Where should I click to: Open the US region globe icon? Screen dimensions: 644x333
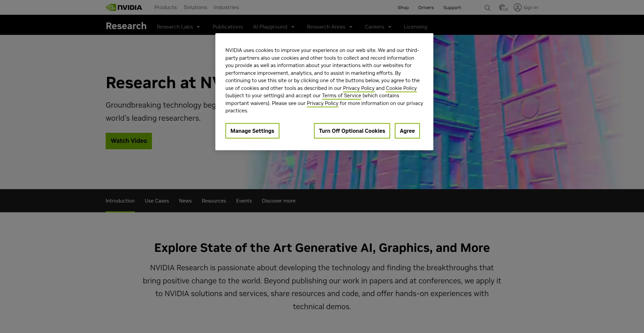(503, 7)
